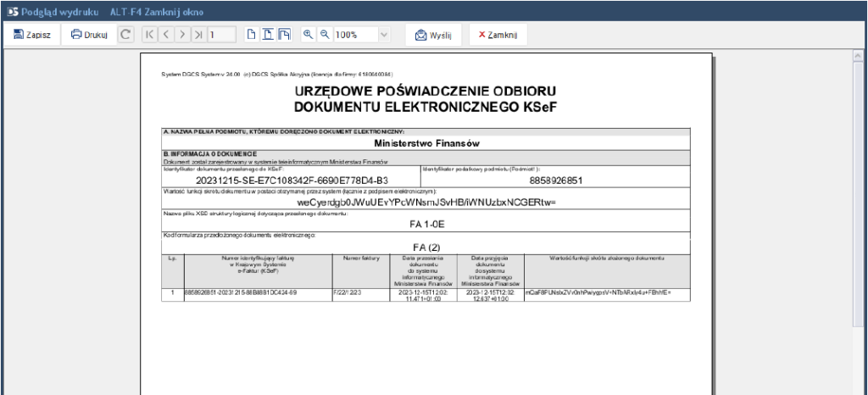The width and height of the screenshot is (868, 395).
Task: Select fit page width view icon
Action: click(x=267, y=35)
